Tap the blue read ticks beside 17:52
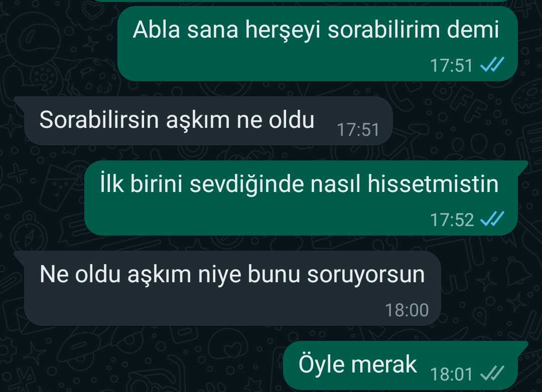542x392 pixels. click(493, 219)
